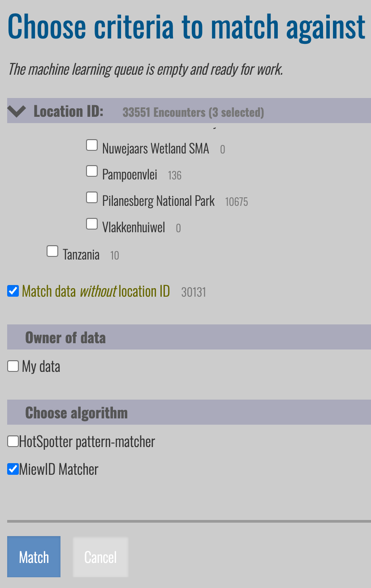The width and height of the screenshot is (371, 588).
Task: Click the Pilanesberg National Park label
Action: 158,201
